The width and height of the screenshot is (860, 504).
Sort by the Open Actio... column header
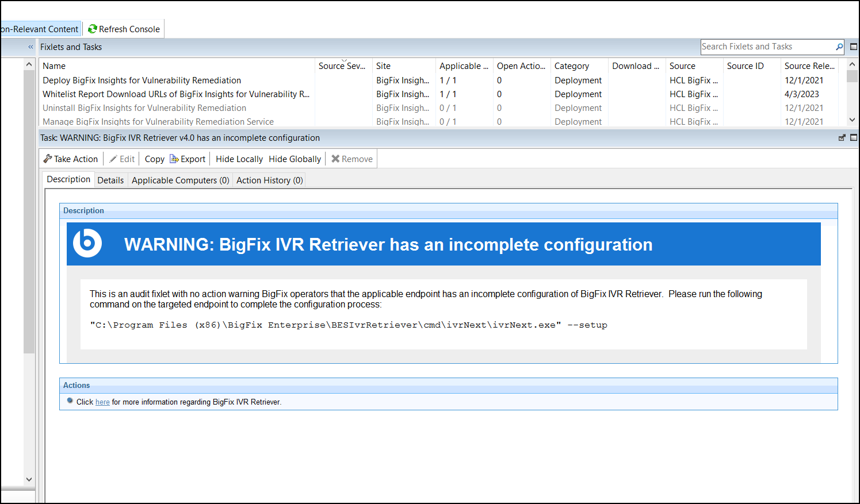(521, 66)
